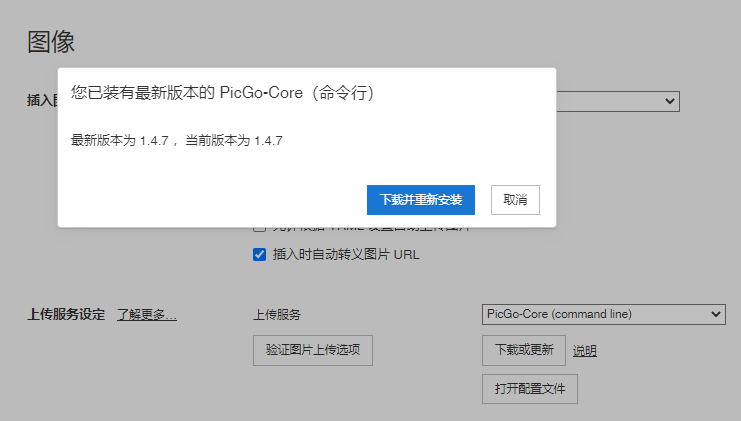This screenshot has width=741, height=421.
Task: Open the 说明 link
Action: [585, 351]
